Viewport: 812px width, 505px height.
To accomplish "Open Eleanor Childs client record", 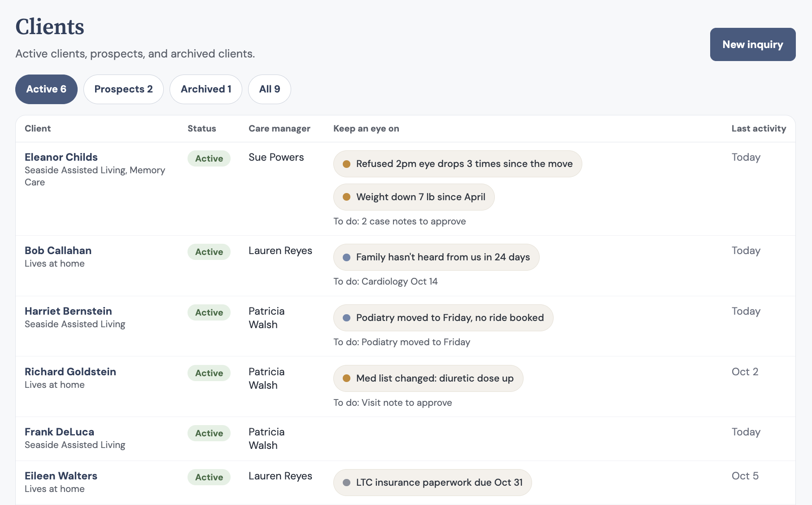I will [61, 157].
